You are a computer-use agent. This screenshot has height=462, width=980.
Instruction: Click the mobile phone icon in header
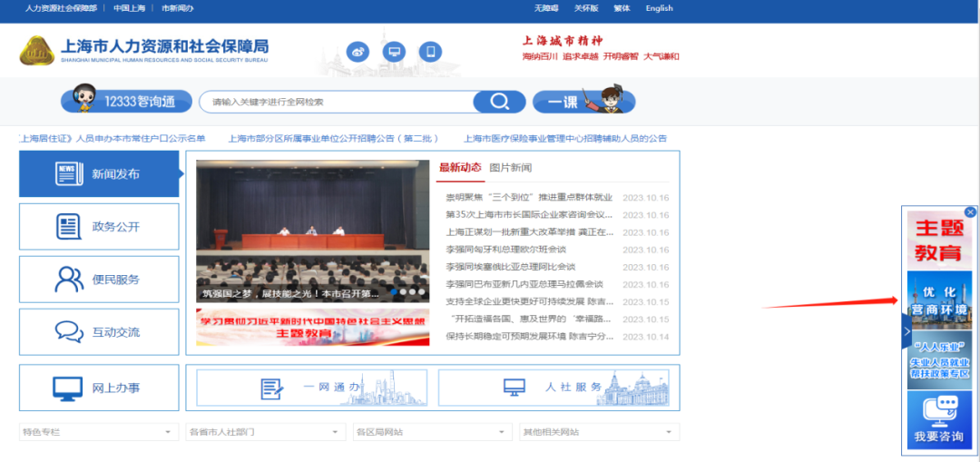click(430, 51)
